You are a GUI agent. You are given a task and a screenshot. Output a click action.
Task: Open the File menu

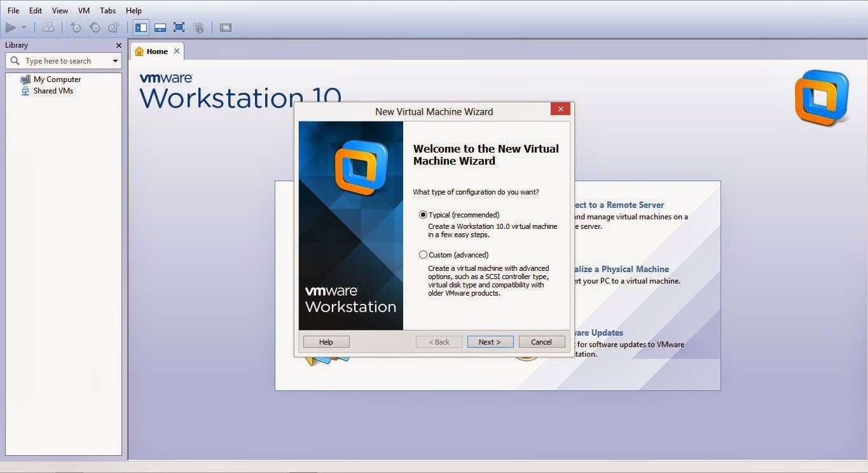13,11
